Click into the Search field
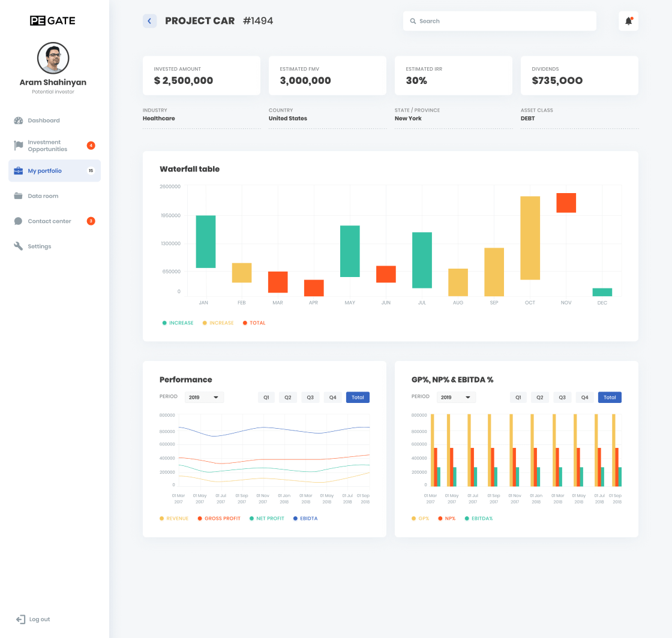 [500, 21]
